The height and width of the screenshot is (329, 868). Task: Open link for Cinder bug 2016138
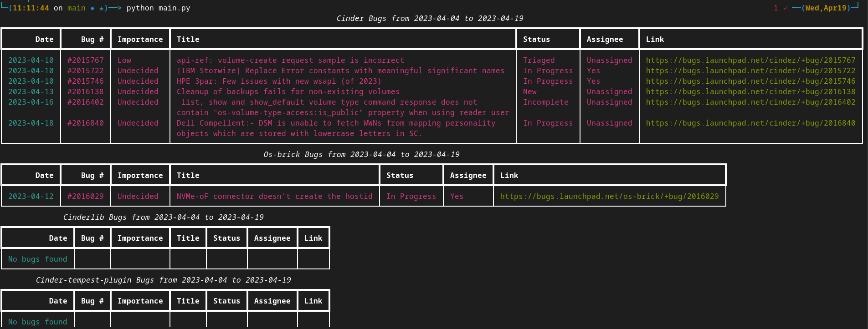tap(750, 91)
